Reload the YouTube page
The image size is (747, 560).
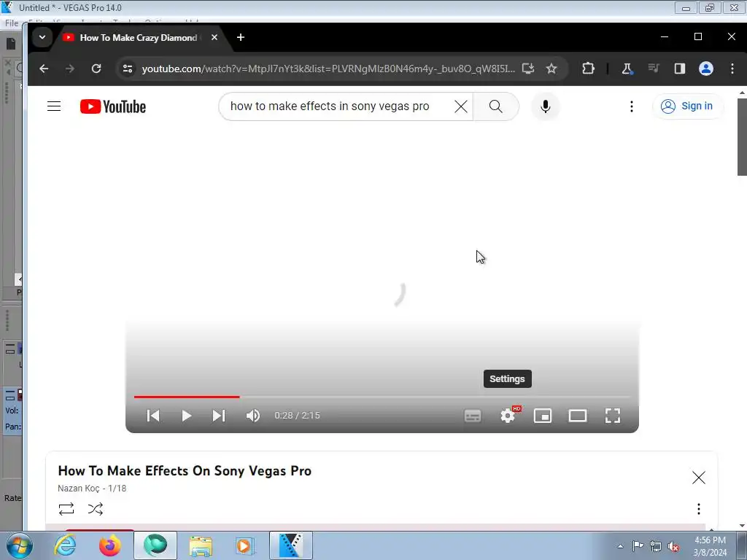[96, 69]
